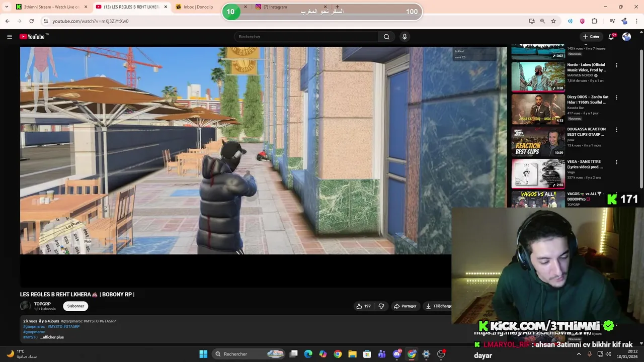Click the BOUGASSA REACTION BEST CLIPS title
This screenshot has width=644, height=362.
tap(586, 132)
